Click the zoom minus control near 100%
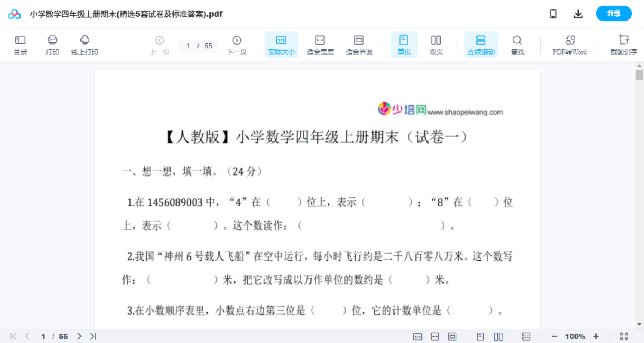The width and height of the screenshot is (644, 343). (555, 336)
